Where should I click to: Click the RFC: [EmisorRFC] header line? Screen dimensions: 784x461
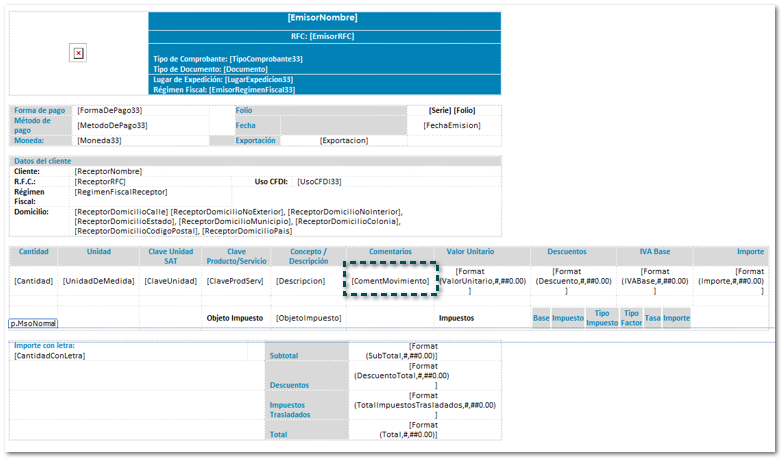point(322,37)
